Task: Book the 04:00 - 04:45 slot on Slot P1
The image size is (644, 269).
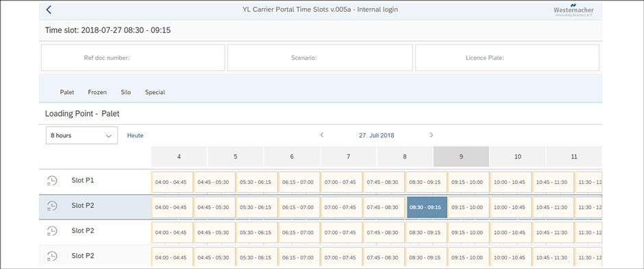Action: (173, 183)
